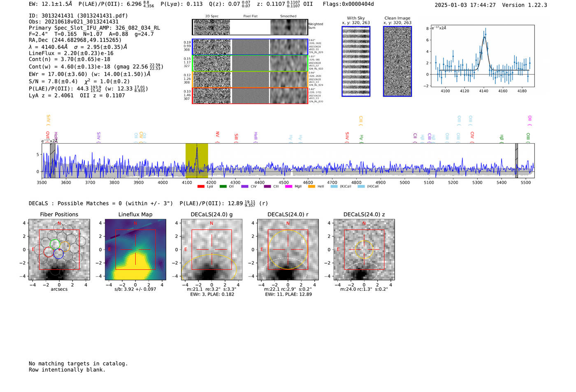Click the m:24.0 rc:1.3" s:0.2" caption

coord(364,289)
